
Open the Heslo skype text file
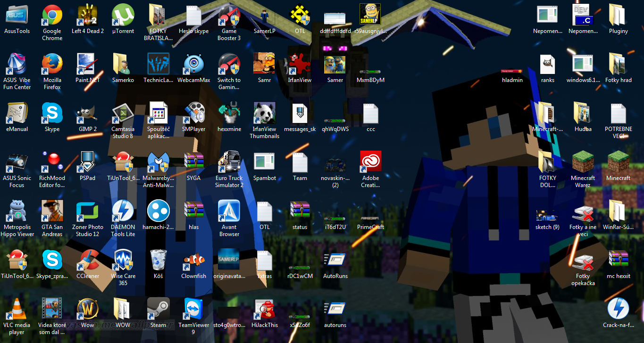(193, 16)
